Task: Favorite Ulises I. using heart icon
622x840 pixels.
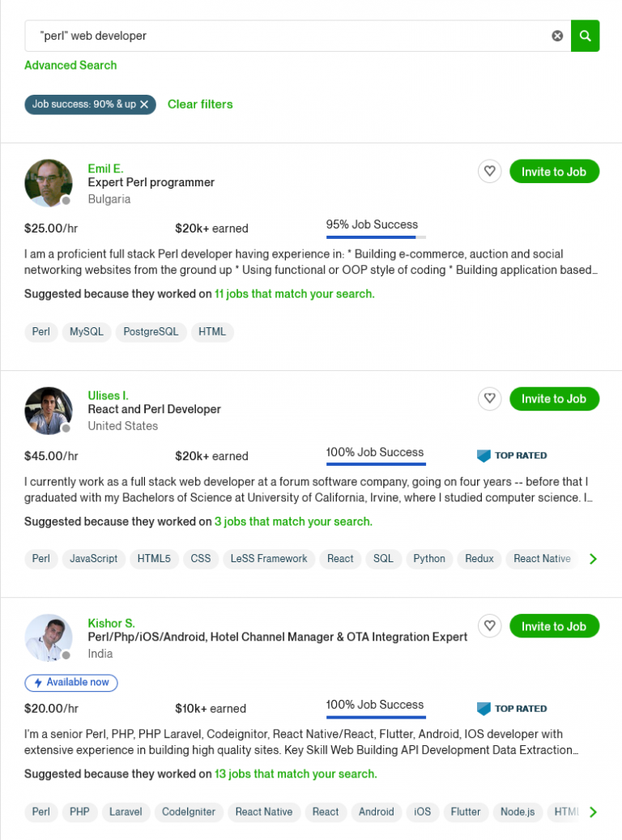Action: pyautogui.click(x=489, y=399)
